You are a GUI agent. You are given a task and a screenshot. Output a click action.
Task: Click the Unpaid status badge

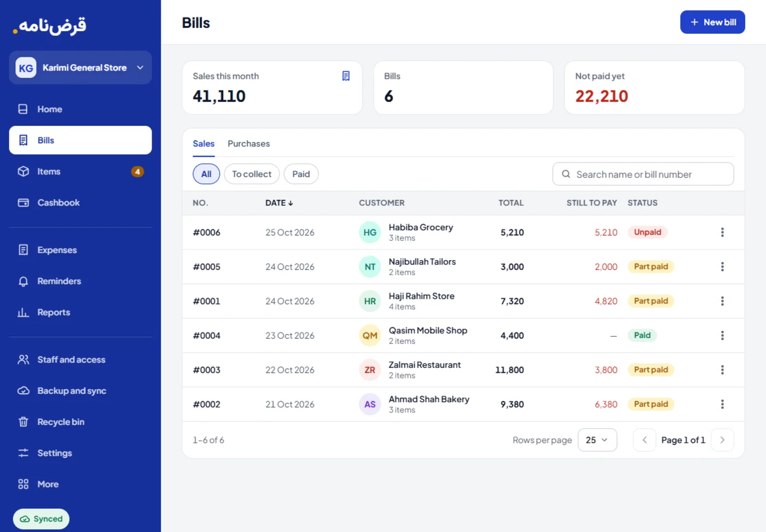coord(648,232)
